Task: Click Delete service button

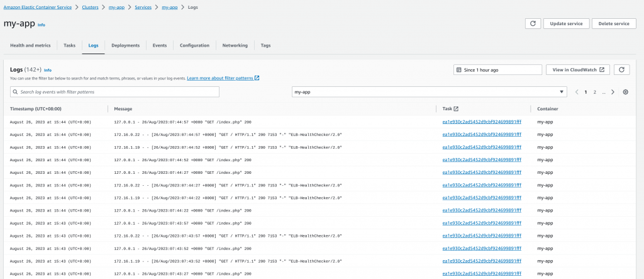Action: [614, 23]
